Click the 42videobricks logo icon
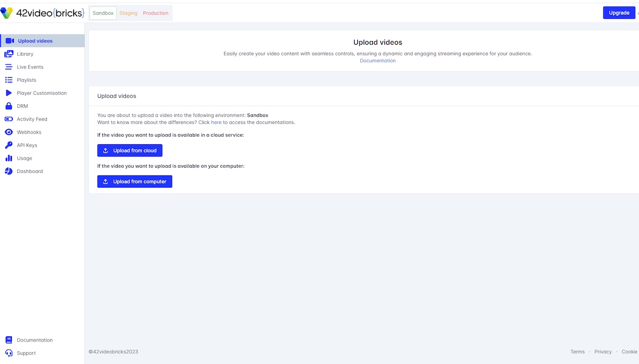This screenshot has width=639, height=364. pyautogui.click(x=7, y=13)
